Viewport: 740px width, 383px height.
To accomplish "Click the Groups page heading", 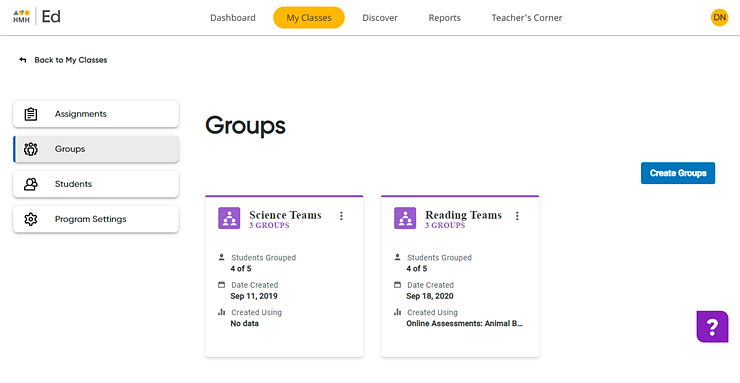I will (x=245, y=125).
